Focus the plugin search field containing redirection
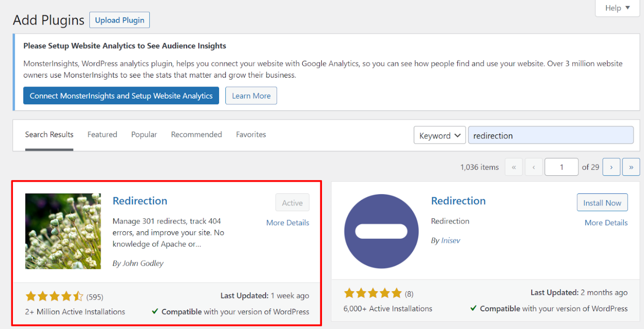 (x=551, y=135)
